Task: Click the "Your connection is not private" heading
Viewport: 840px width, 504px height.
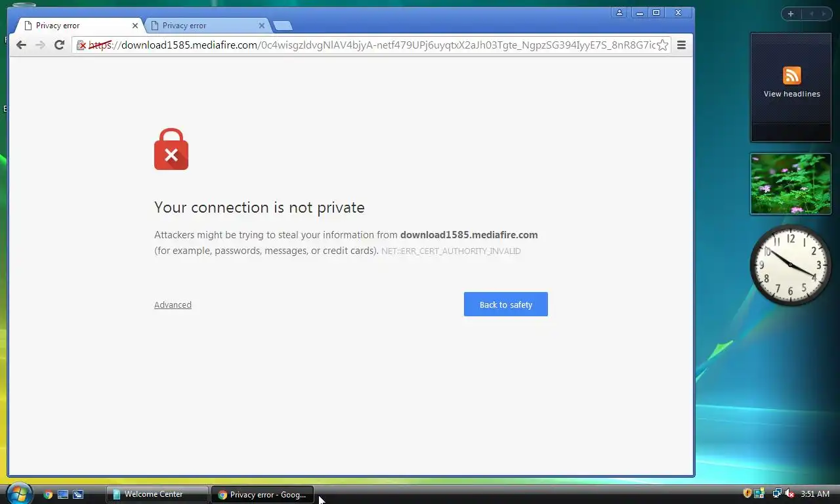Action: pos(259,207)
